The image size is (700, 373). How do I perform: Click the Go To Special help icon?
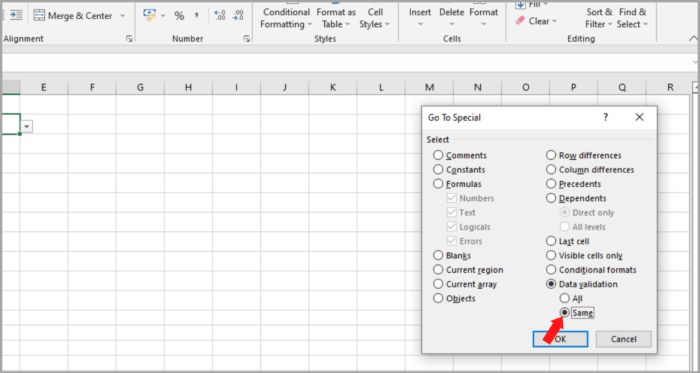point(605,117)
